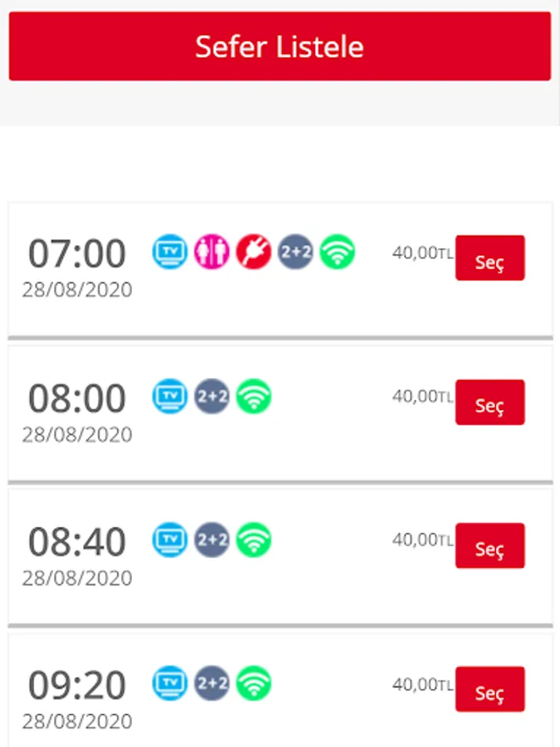Viewport: 560px width, 747px height.
Task: Click the TV icon on 08:00 trip
Action: 170,396
